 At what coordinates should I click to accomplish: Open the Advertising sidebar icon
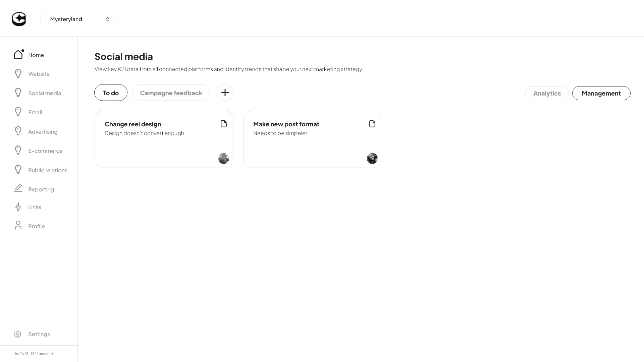(18, 131)
